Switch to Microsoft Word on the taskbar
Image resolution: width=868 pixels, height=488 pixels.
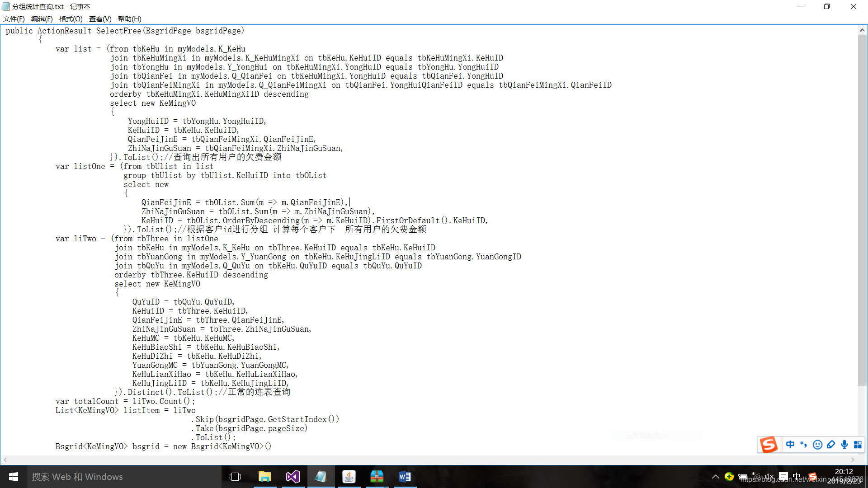405,477
